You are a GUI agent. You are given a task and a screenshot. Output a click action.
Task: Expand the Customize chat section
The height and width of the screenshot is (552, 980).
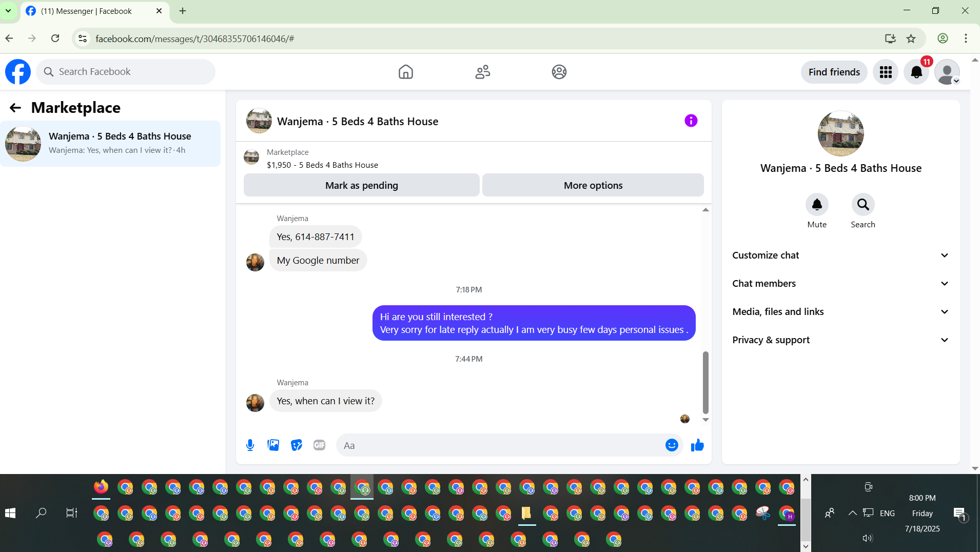(x=840, y=255)
